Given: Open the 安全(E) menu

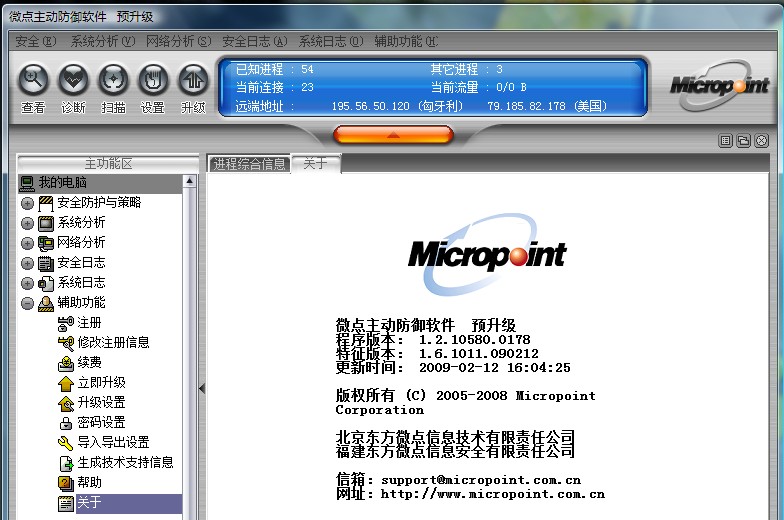Looking at the screenshot, I should click(36, 42).
